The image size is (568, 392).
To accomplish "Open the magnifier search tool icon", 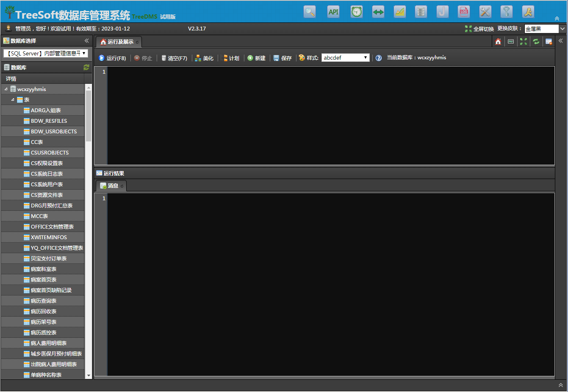I will click(x=310, y=12).
